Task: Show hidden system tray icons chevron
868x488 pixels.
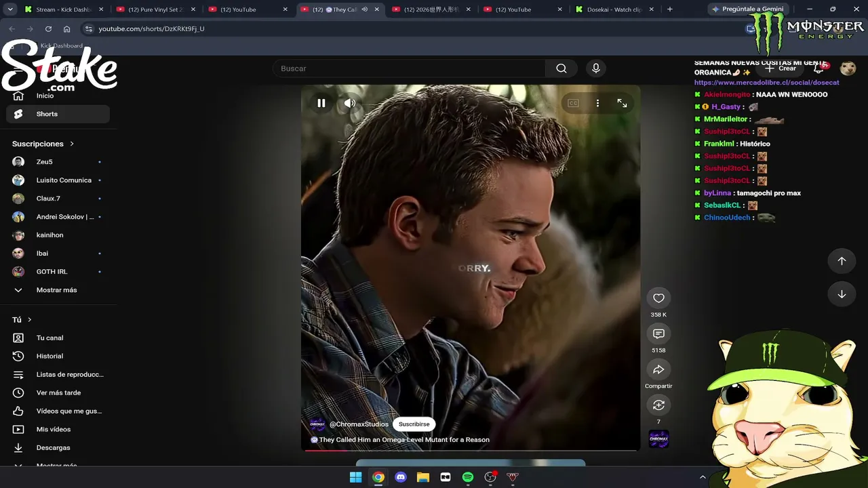Action: coord(703,477)
